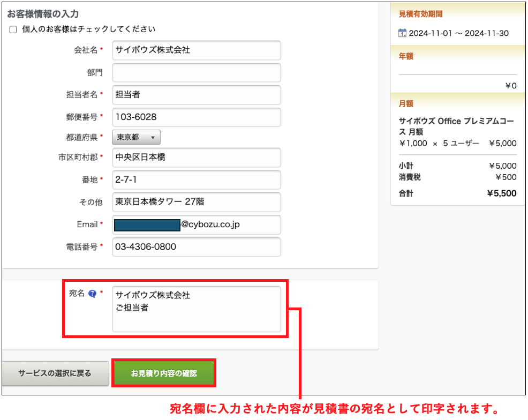This screenshot has height=420, width=528.
Task: Click the empty 部門 input field
Action: click(x=196, y=72)
